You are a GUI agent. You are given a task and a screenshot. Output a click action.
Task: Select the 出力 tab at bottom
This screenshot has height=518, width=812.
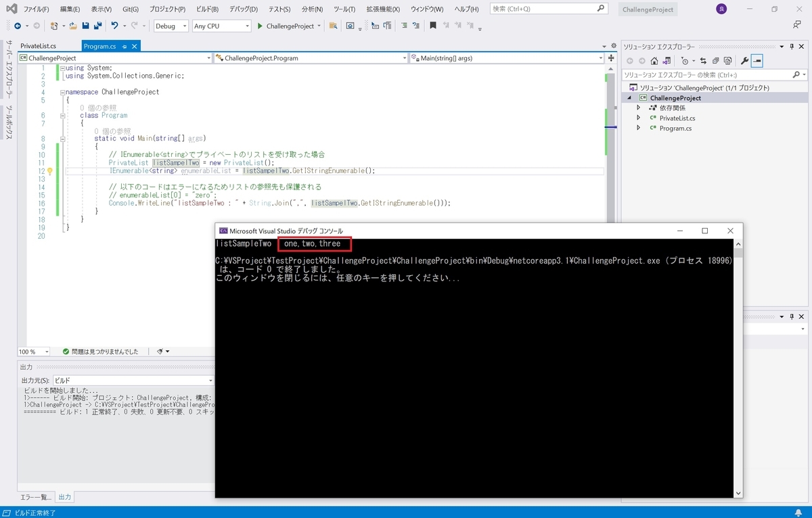pyautogui.click(x=65, y=497)
